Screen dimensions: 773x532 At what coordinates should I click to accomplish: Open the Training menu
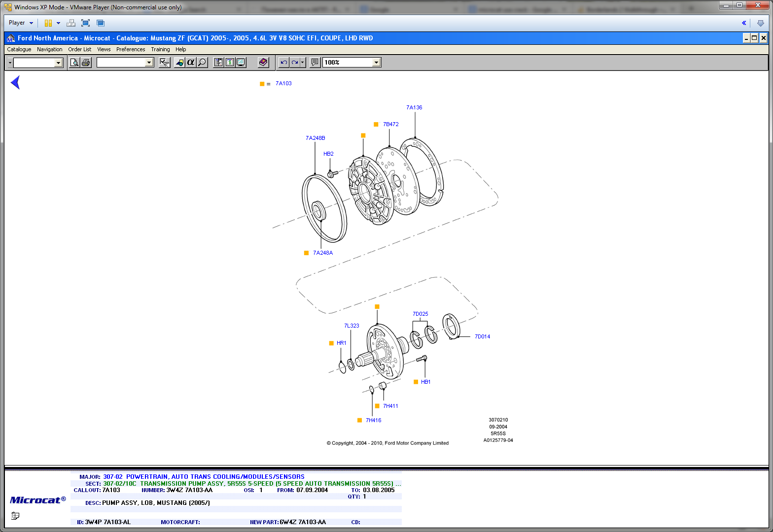tap(160, 49)
